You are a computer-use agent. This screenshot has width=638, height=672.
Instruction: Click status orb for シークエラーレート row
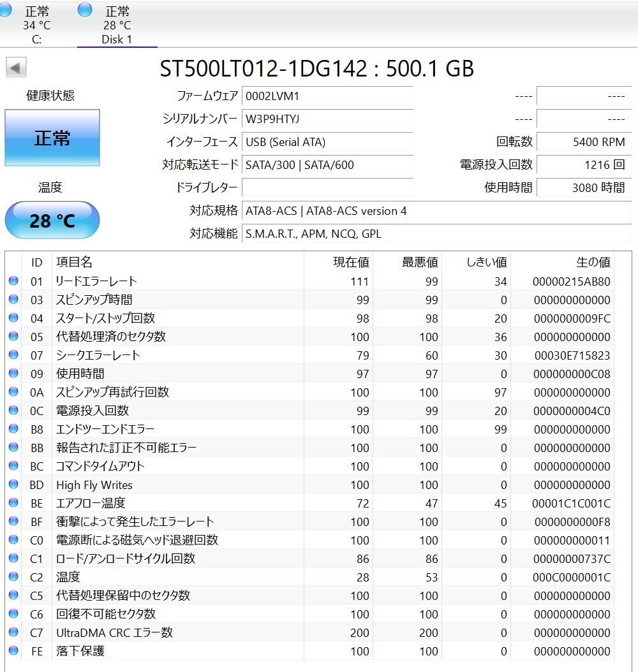13,354
